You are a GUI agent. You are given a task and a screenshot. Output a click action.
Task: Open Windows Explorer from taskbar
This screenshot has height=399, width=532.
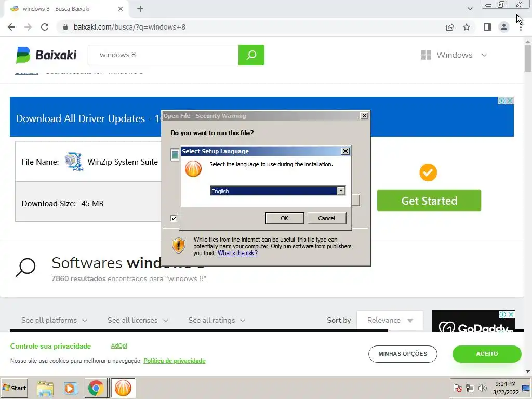(45, 388)
